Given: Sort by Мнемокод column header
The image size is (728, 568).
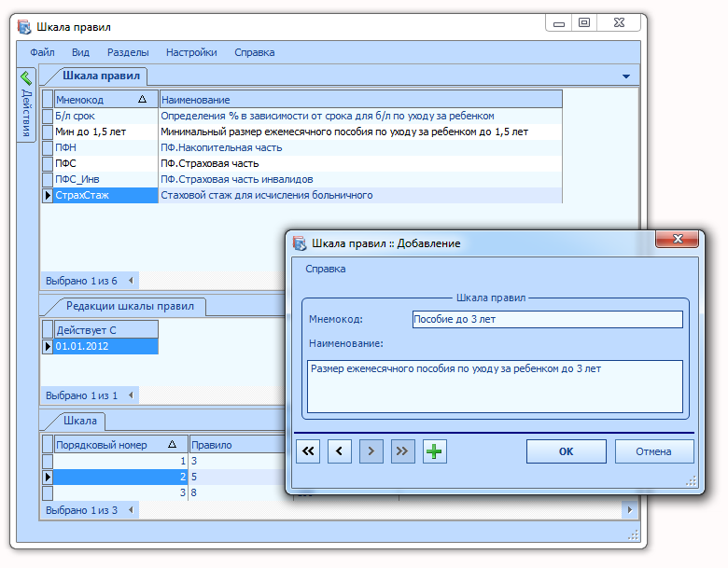Looking at the screenshot, I should click(x=105, y=99).
